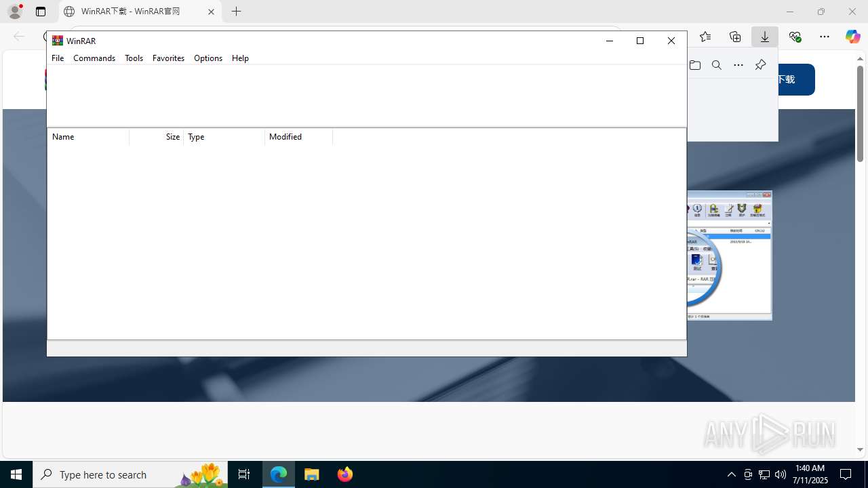Open the Favorites menu in WinRAR

[x=168, y=58]
